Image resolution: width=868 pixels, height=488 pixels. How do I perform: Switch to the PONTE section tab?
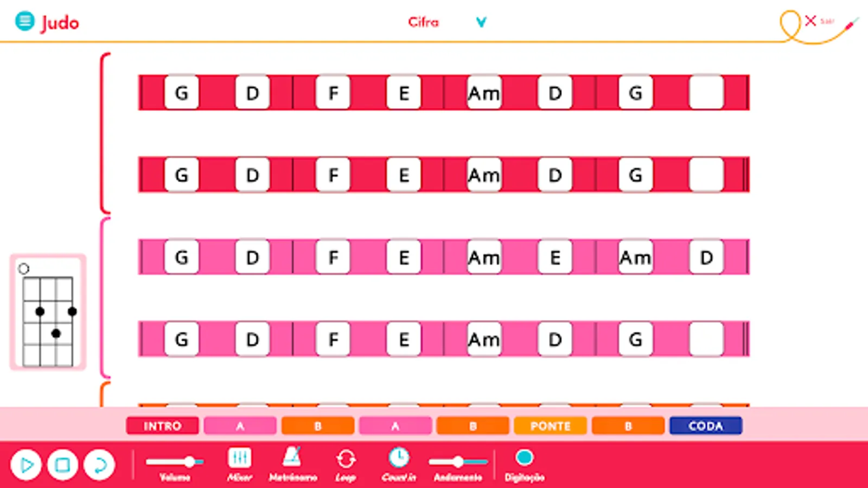pyautogui.click(x=550, y=425)
